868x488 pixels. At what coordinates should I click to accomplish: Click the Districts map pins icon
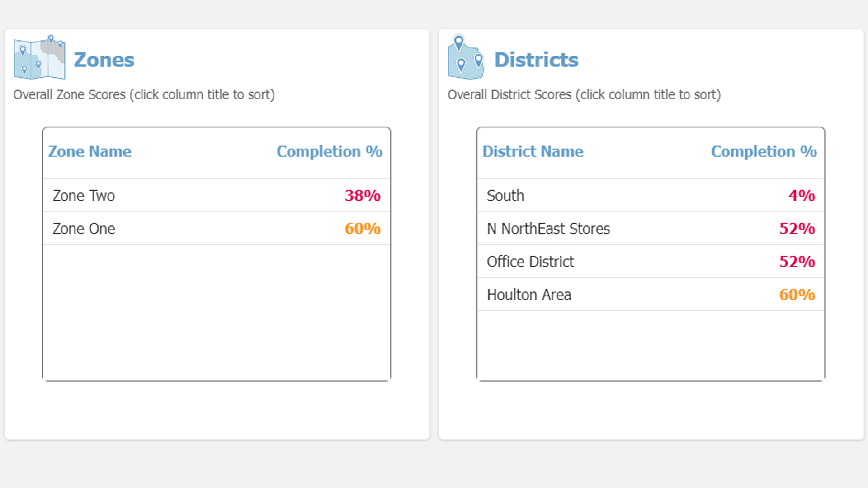(466, 58)
